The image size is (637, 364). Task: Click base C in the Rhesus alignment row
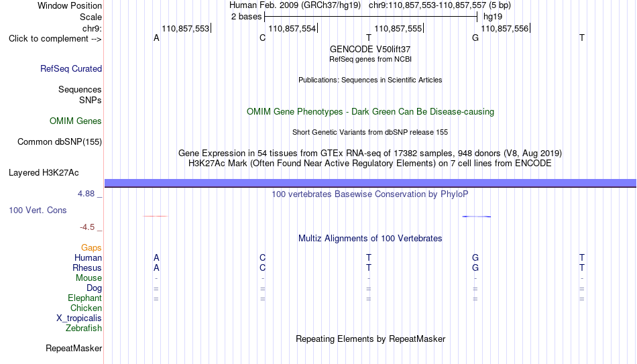[262, 267]
